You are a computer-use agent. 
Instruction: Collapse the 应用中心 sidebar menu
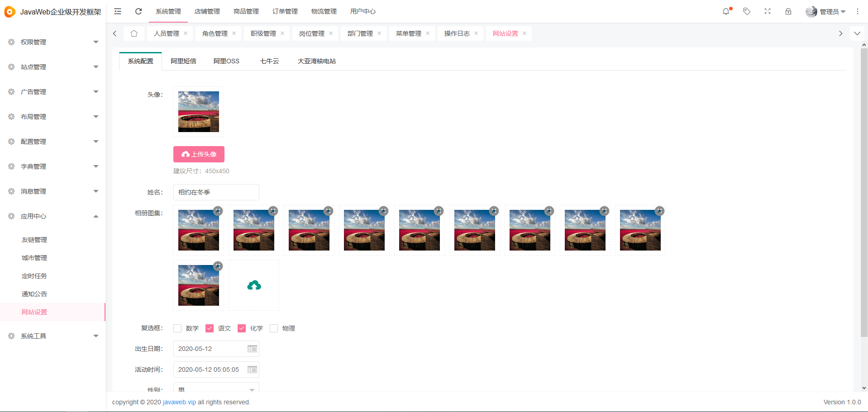pyautogui.click(x=52, y=216)
